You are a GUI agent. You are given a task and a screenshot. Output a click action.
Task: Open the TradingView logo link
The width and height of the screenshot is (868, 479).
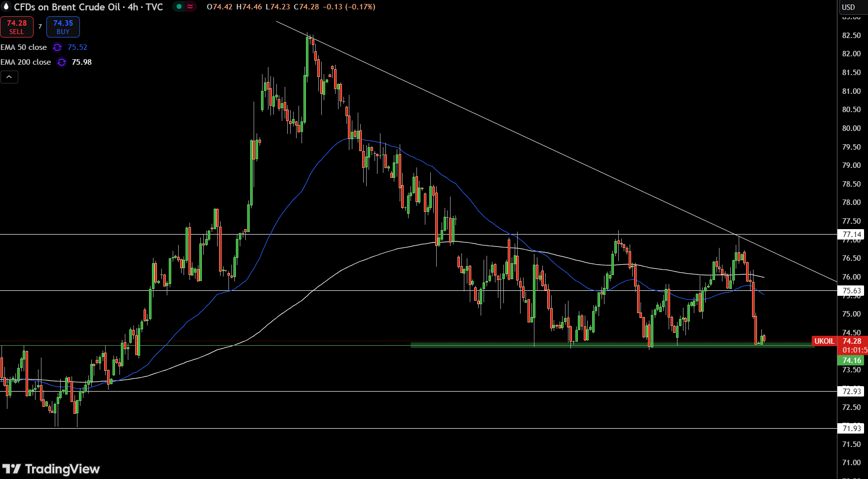51,469
